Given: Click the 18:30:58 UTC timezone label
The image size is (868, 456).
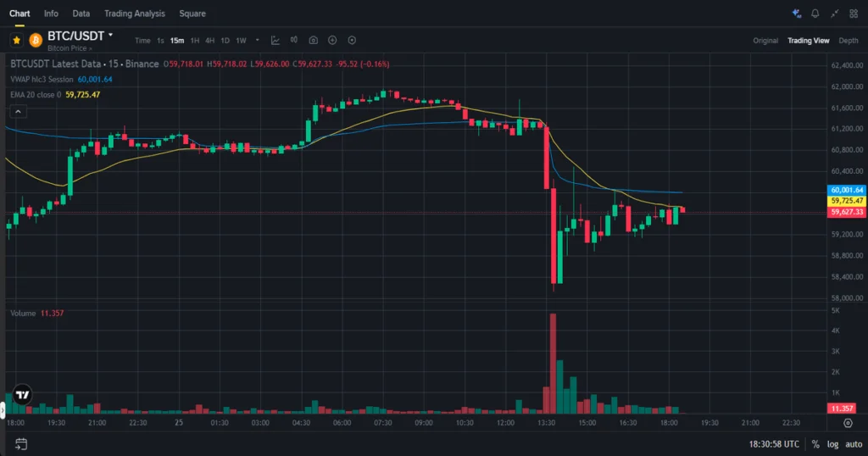Looking at the screenshot, I should (774, 444).
